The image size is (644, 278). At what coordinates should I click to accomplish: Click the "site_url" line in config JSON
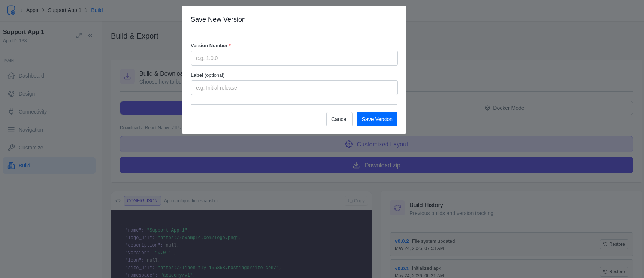202,268
